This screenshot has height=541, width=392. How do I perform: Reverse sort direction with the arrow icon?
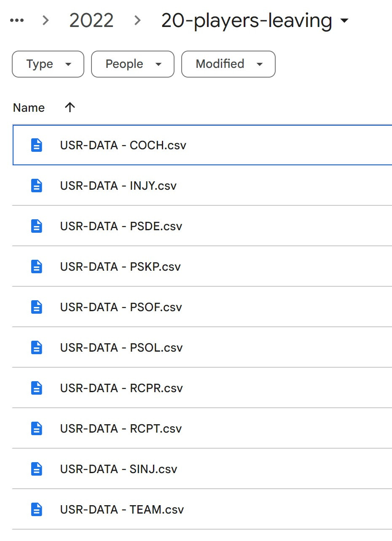click(70, 108)
